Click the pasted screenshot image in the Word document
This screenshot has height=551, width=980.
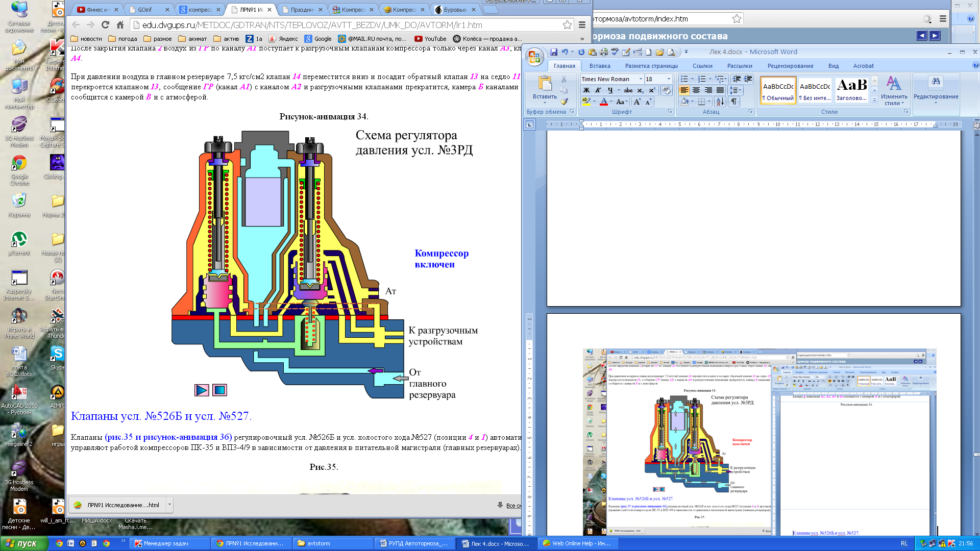(759, 442)
